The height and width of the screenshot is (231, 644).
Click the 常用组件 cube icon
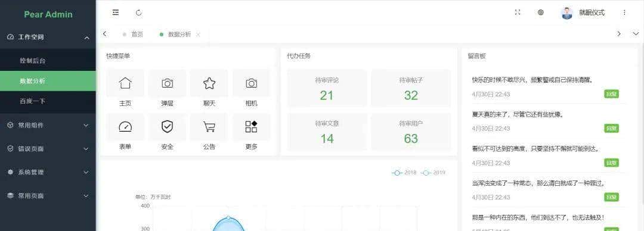coord(11,125)
